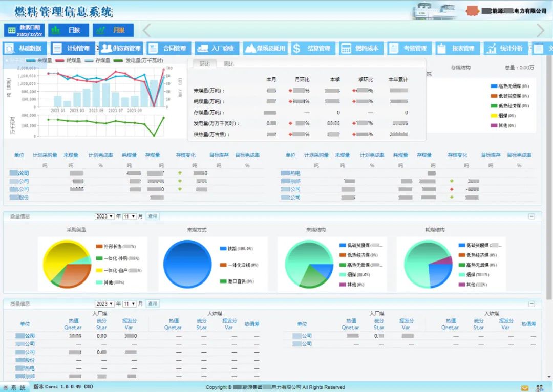The image size is (553, 392).
Task: Click the envelope message icon in status bar
Action: (525, 388)
